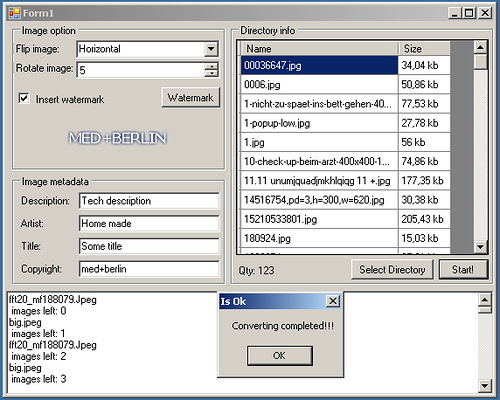
Task: Click the file list scroll up arrow
Action: tap(480, 48)
